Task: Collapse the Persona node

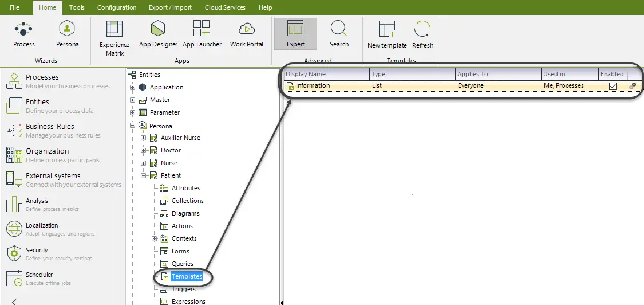Action: click(x=132, y=125)
